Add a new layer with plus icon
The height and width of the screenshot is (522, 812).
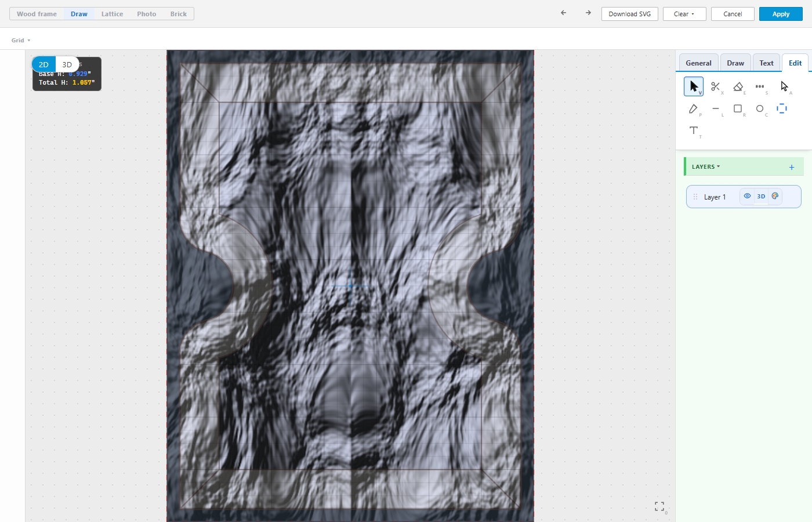792,167
